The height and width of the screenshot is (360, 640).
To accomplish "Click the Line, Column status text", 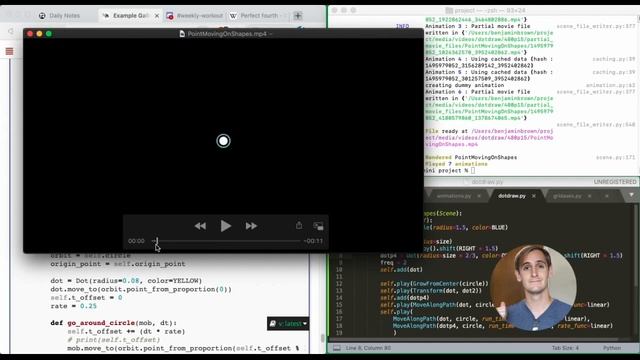I will [368, 348].
